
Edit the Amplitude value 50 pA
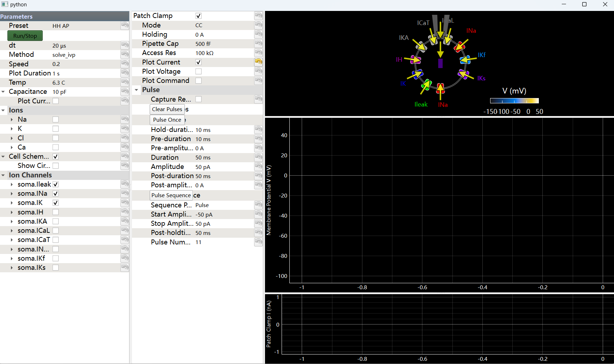[x=203, y=167]
